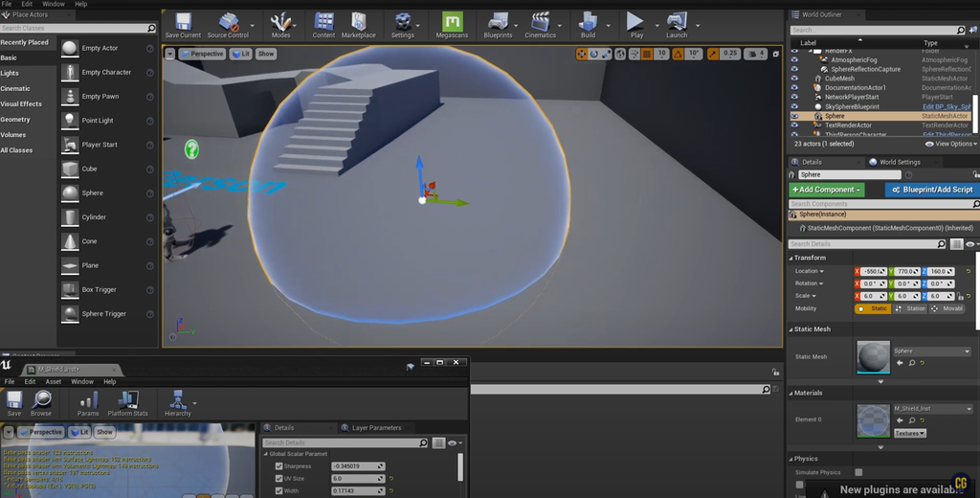Screen dimensions: 980x498
Task: Open the camera speed dropdown in viewport
Action: (754, 54)
